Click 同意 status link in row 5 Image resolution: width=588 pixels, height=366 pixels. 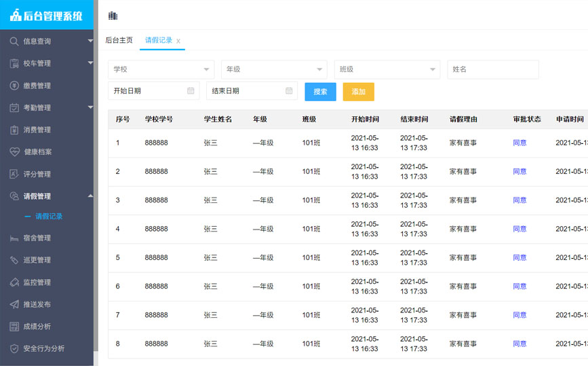(x=520, y=257)
